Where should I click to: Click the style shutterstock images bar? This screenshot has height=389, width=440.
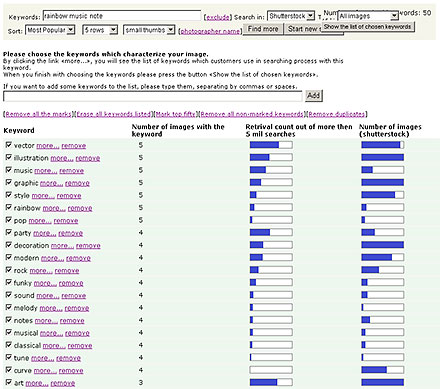click(x=383, y=195)
